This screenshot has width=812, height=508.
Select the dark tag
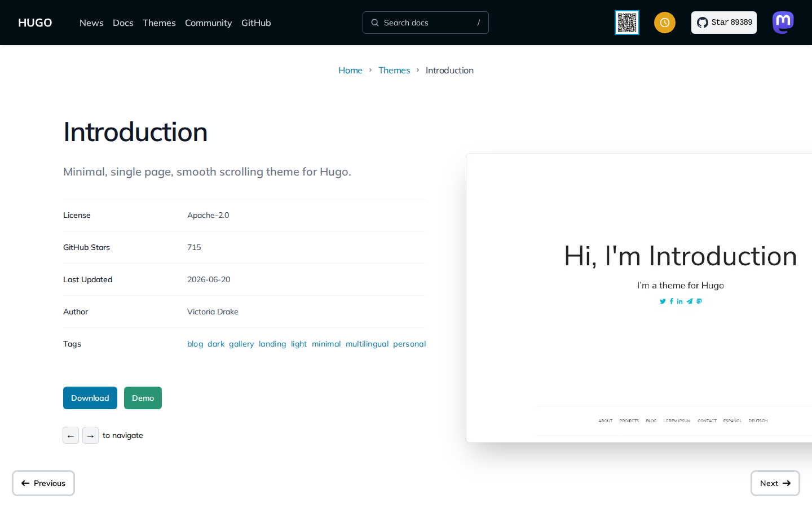(216, 344)
